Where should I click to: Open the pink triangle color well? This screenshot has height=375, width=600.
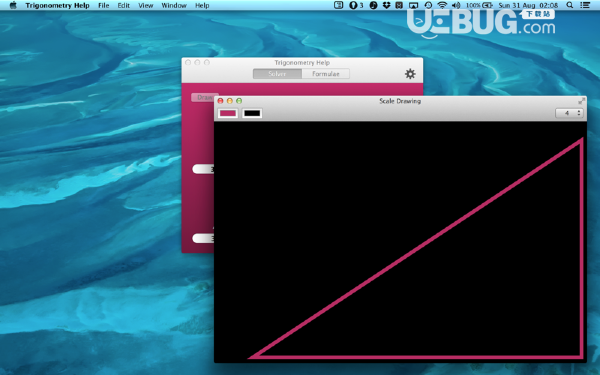tap(228, 113)
